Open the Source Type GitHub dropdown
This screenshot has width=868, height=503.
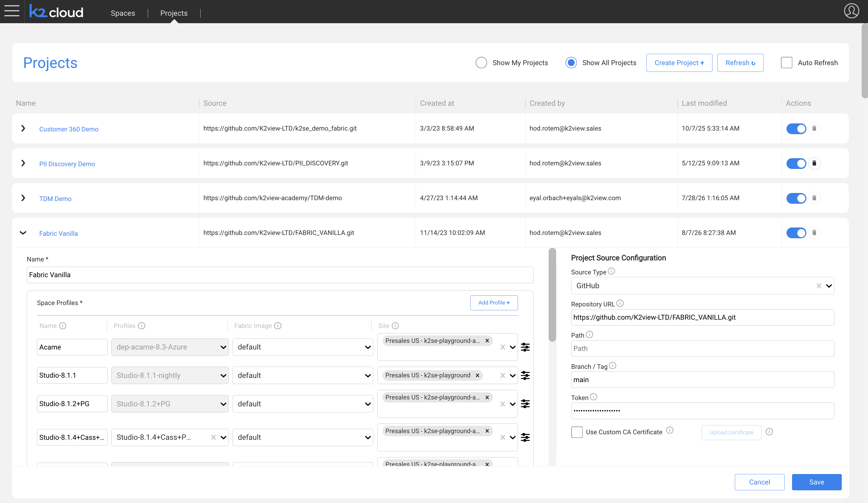coord(829,286)
